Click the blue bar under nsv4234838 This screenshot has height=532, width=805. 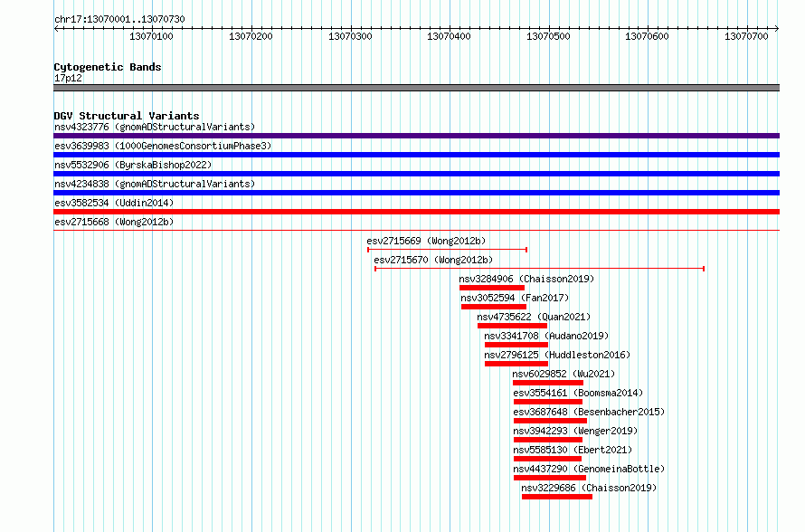click(416, 193)
